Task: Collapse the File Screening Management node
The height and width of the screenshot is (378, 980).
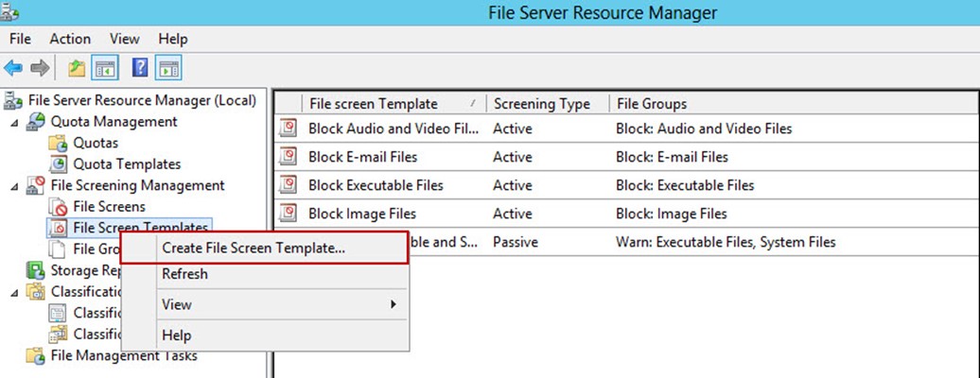Action: (14, 186)
